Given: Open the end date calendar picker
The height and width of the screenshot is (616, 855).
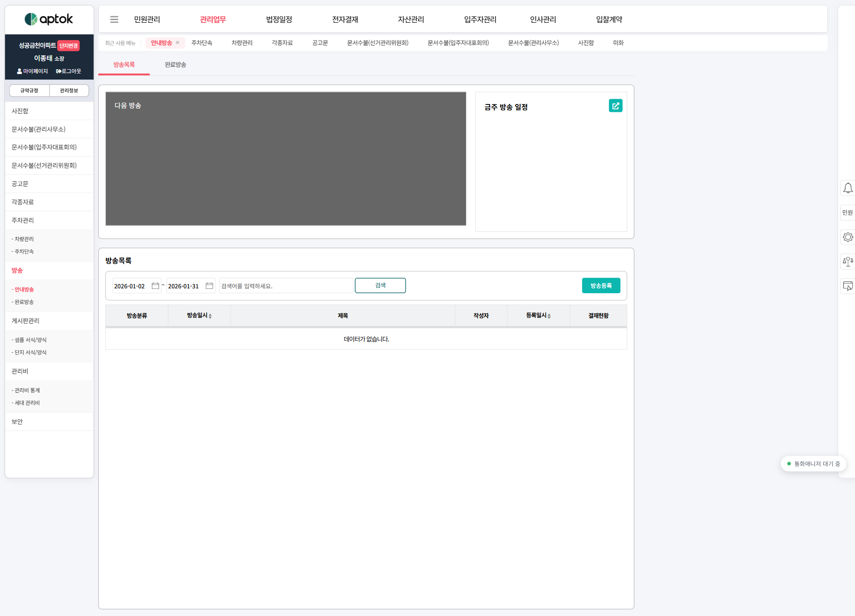Looking at the screenshot, I should (209, 286).
